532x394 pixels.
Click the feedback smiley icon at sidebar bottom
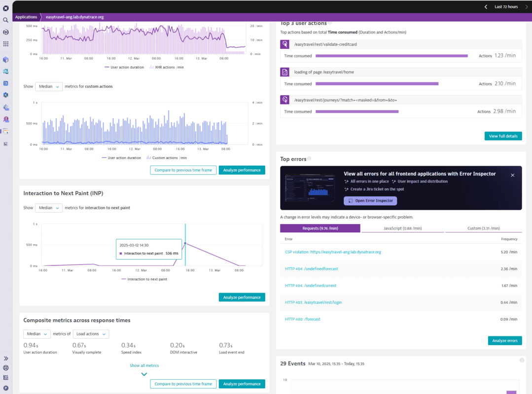5,367
